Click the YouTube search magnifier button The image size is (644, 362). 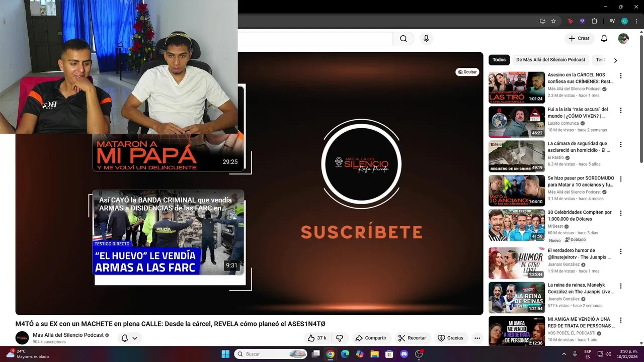pyautogui.click(x=404, y=39)
